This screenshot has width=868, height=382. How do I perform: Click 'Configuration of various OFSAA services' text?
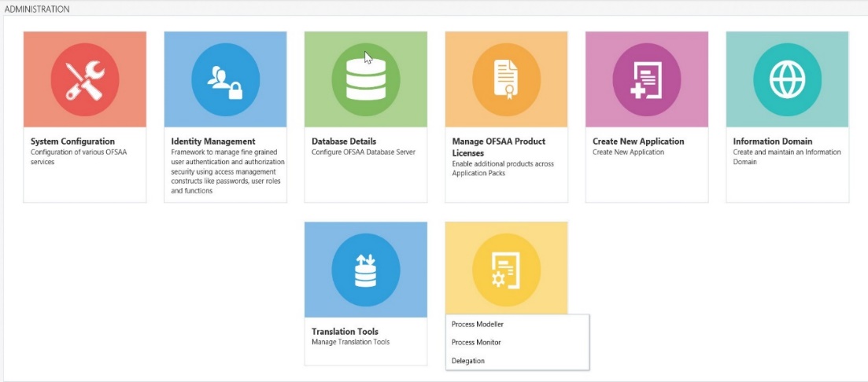79,157
